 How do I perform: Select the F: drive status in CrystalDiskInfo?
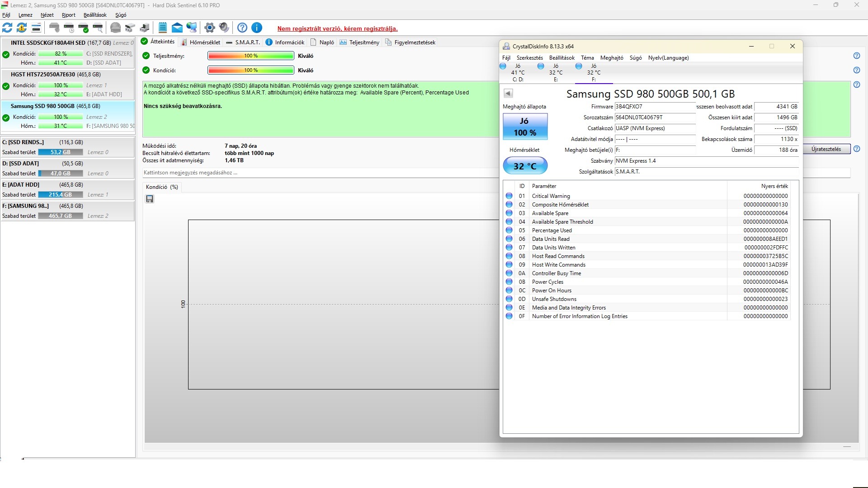click(x=593, y=72)
